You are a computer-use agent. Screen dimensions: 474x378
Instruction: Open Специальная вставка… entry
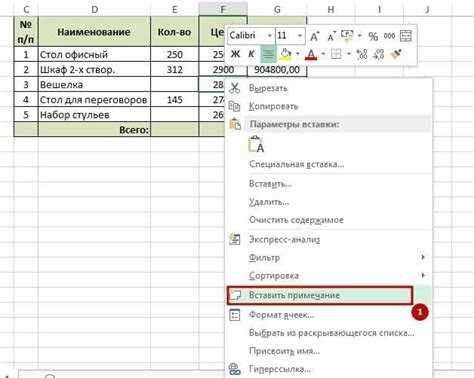point(329,164)
